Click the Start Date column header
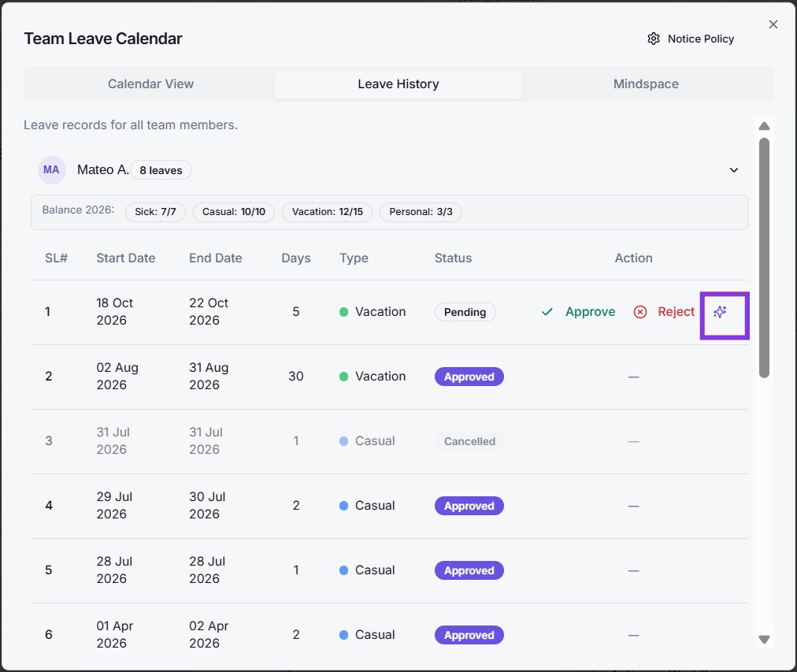The image size is (797, 672). pos(126,258)
